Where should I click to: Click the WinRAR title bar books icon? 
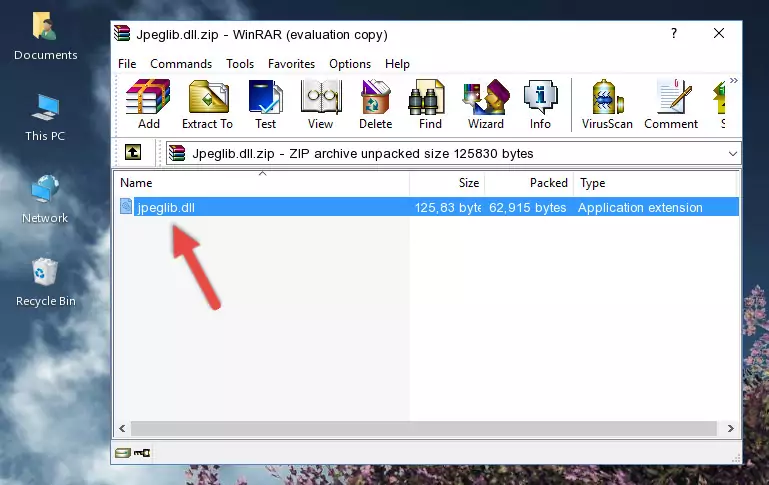(x=122, y=33)
